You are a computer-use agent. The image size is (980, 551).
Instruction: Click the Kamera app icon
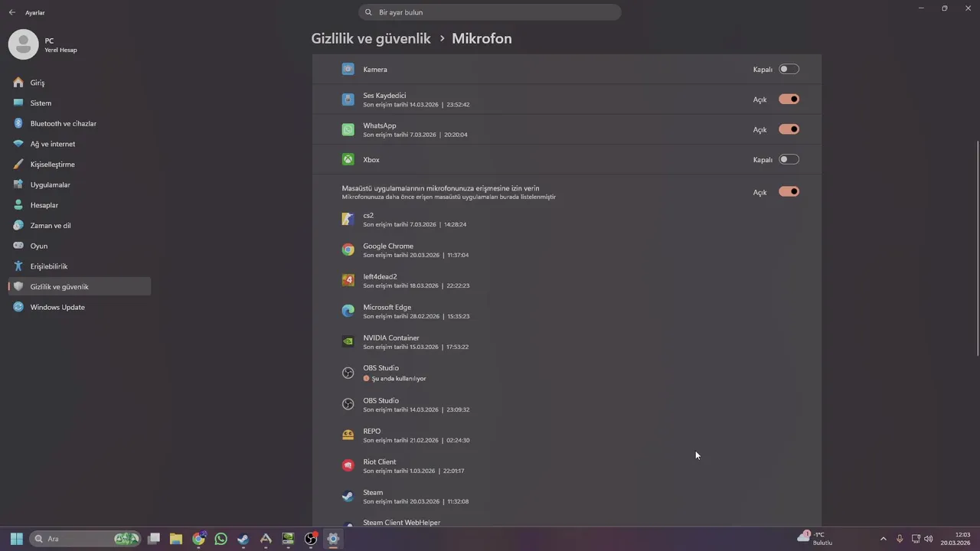(348, 69)
